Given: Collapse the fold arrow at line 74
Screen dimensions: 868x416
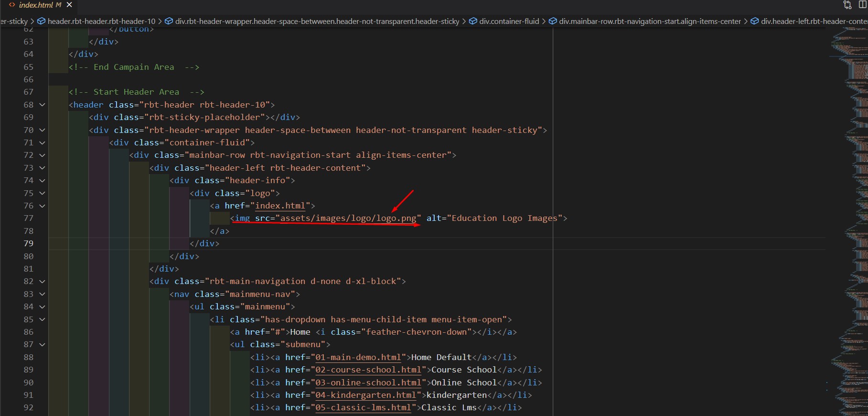Looking at the screenshot, I should point(42,180).
